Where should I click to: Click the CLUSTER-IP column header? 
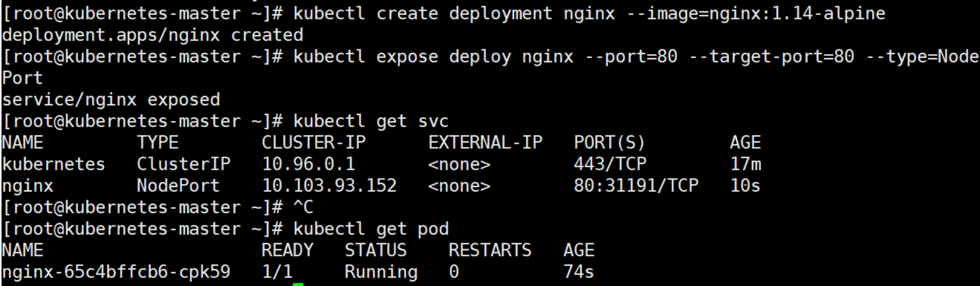[x=314, y=142]
